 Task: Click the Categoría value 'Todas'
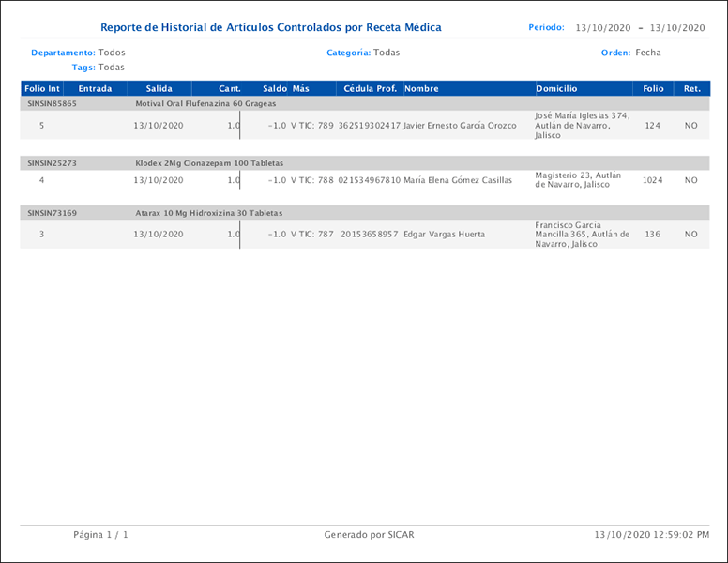(x=387, y=53)
